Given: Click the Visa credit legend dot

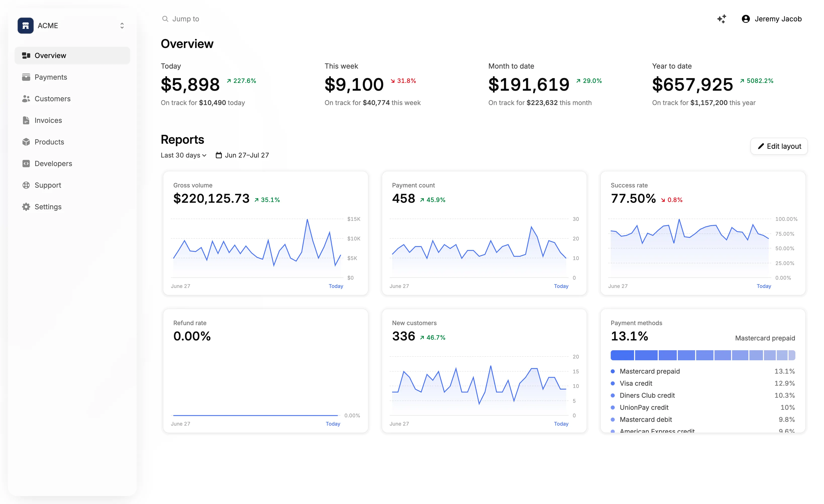Looking at the screenshot, I should tap(613, 383).
